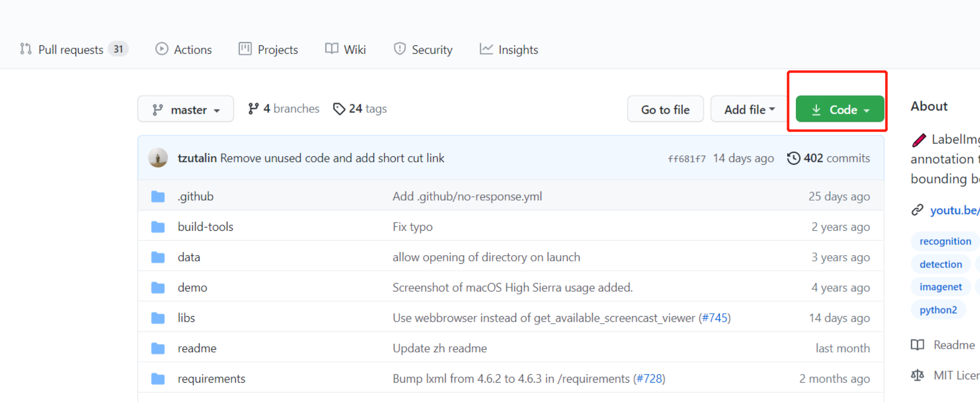The image size is (980, 402).
Task: Click the branches fork icon
Action: [x=253, y=109]
